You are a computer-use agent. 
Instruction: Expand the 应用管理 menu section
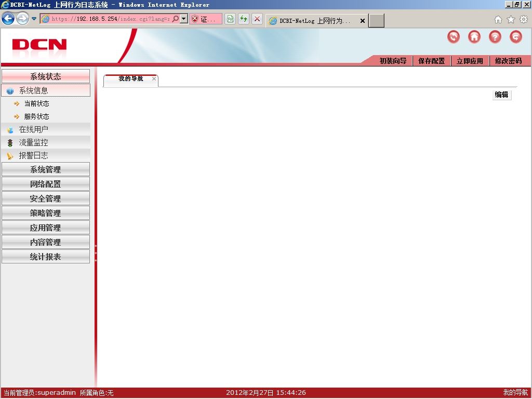tap(46, 228)
